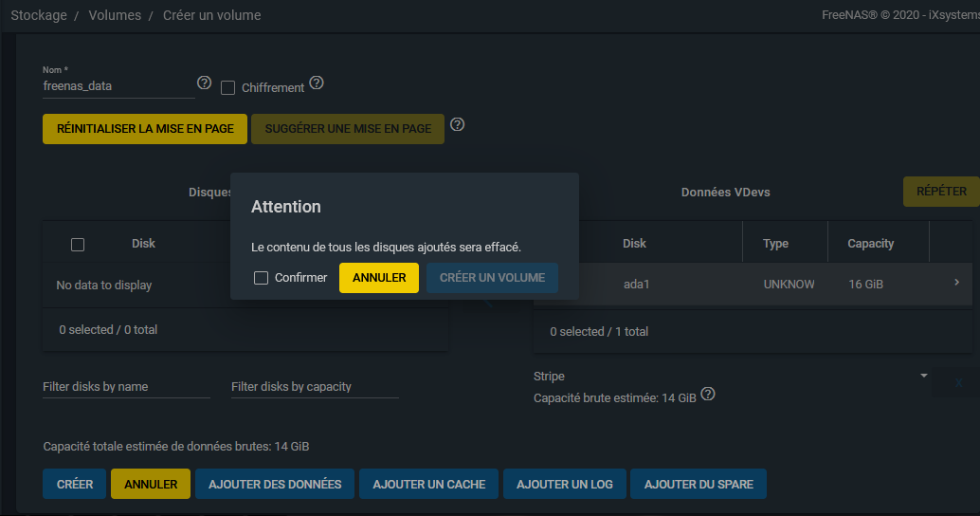Click help icon next to Nom field

point(203,83)
